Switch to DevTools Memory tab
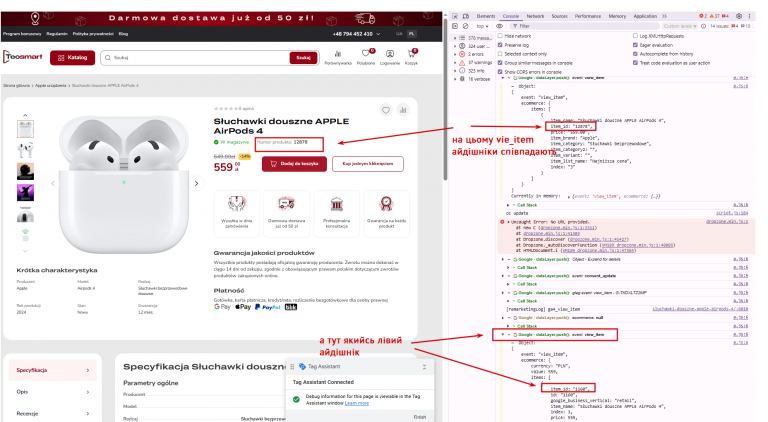The width and height of the screenshot is (768, 422). (x=617, y=16)
